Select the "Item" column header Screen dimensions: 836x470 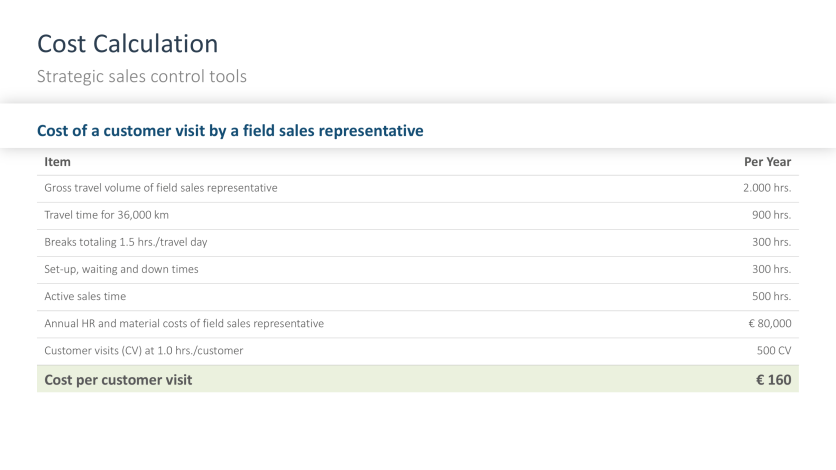[57, 161]
